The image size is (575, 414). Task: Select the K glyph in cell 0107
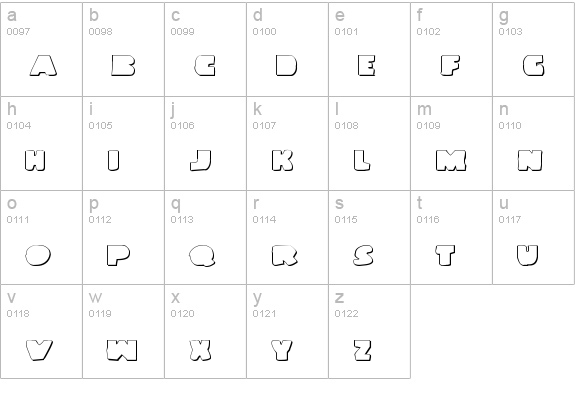click(282, 160)
